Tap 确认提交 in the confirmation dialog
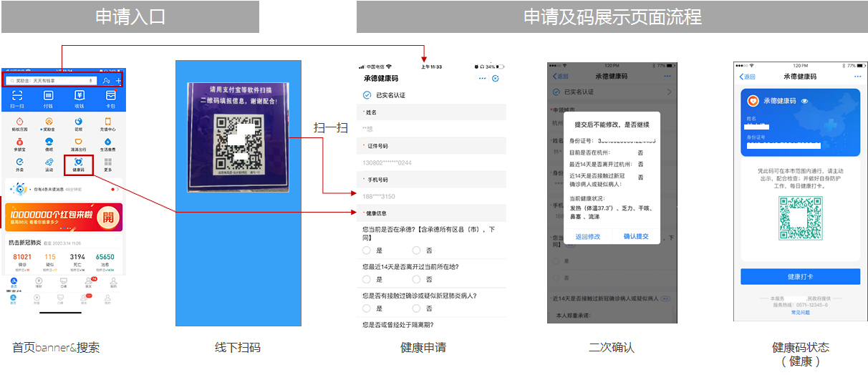Viewport: 868px width, 375px height. coord(636,236)
